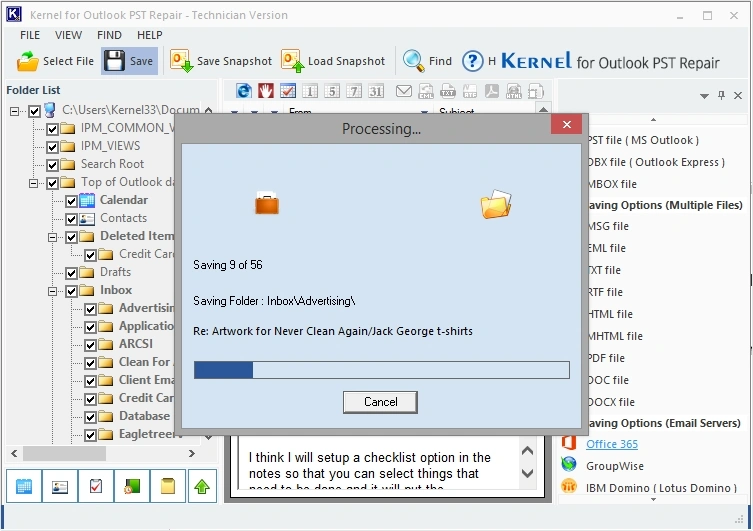This screenshot has width=753, height=531.
Task: Click the contacts card icon at bottom left
Action: click(x=60, y=486)
